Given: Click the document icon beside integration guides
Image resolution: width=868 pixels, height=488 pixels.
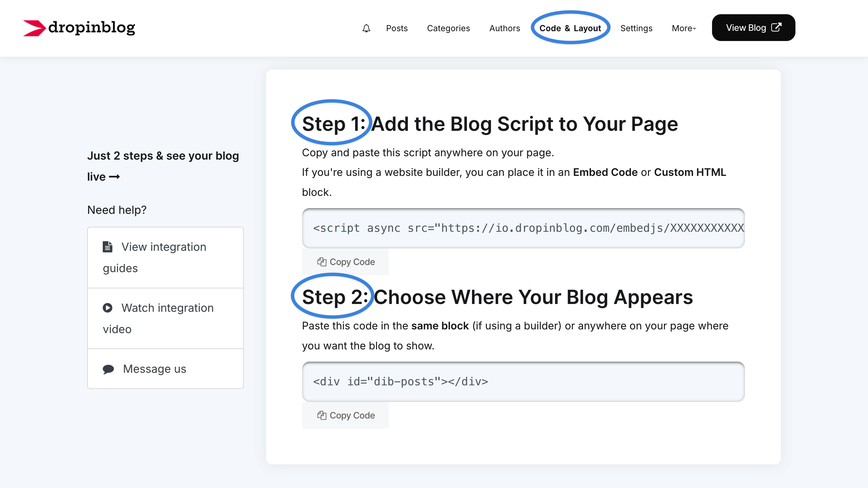Looking at the screenshot, I should (107, 247).
